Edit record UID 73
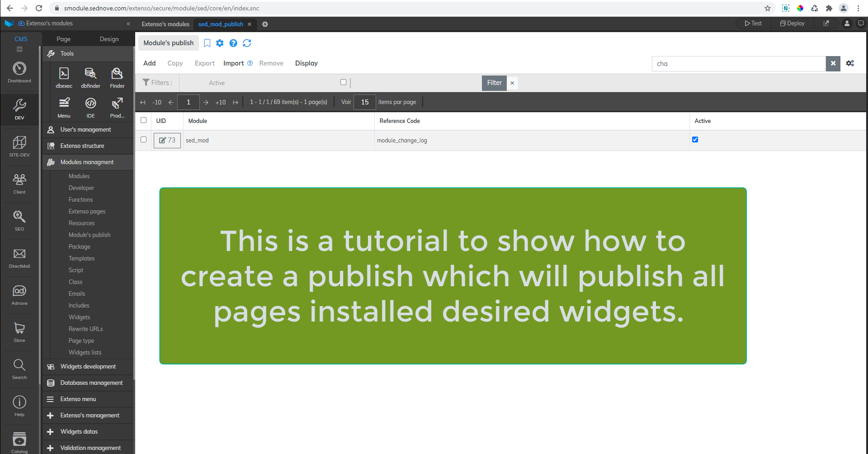Viewport: 868px width, 454px height. click(167, 140)
